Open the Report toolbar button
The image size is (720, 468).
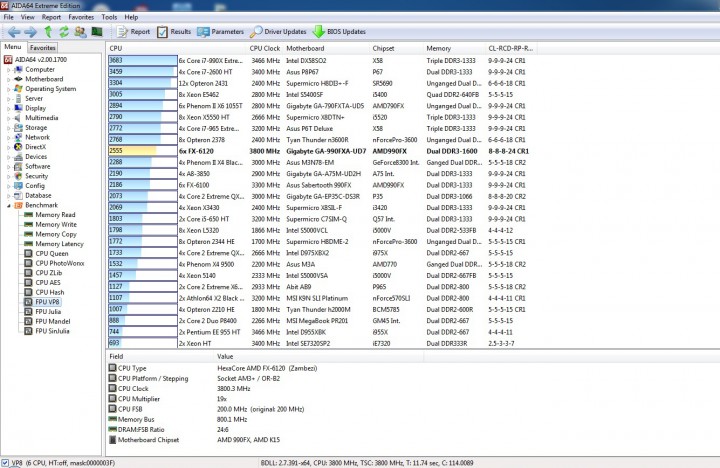pyautogui.click(x=134, y=32)
